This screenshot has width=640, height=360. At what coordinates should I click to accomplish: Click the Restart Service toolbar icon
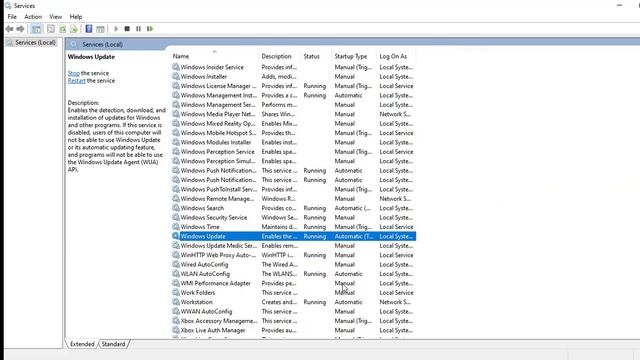[150, 29]
